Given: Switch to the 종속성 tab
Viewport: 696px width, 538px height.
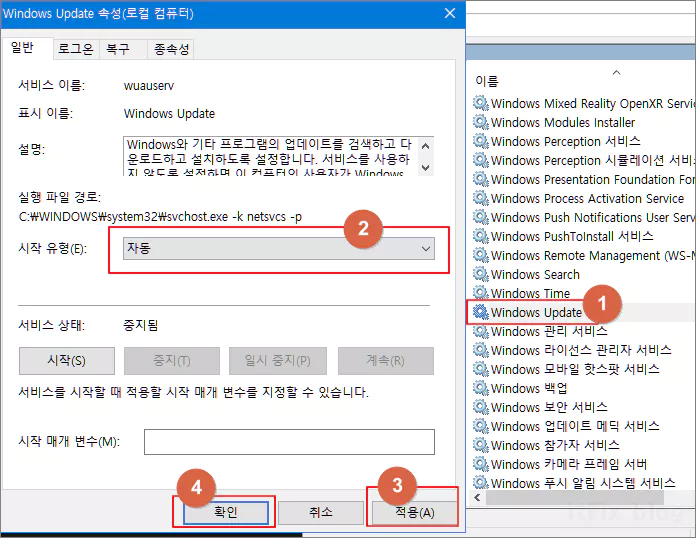Looking at the screenshot, I should click(x=172, y=49).
